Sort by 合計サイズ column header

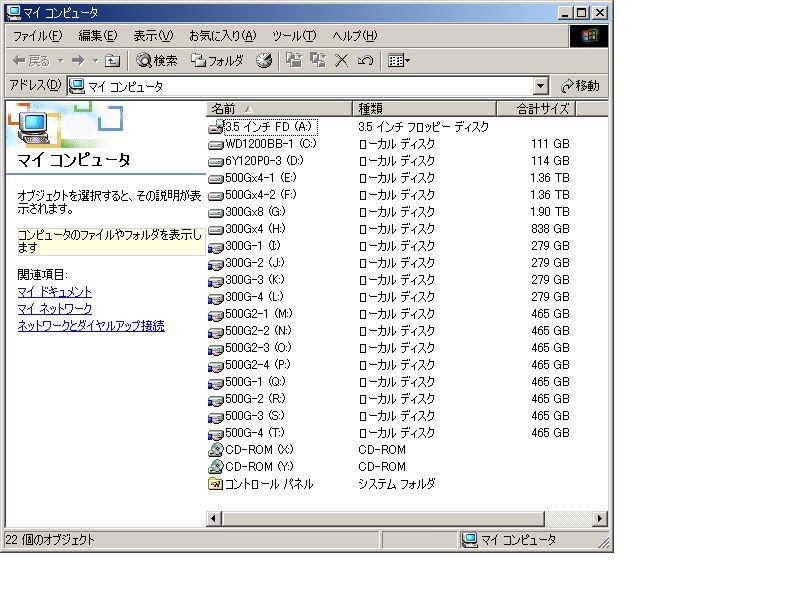point(536,109)
